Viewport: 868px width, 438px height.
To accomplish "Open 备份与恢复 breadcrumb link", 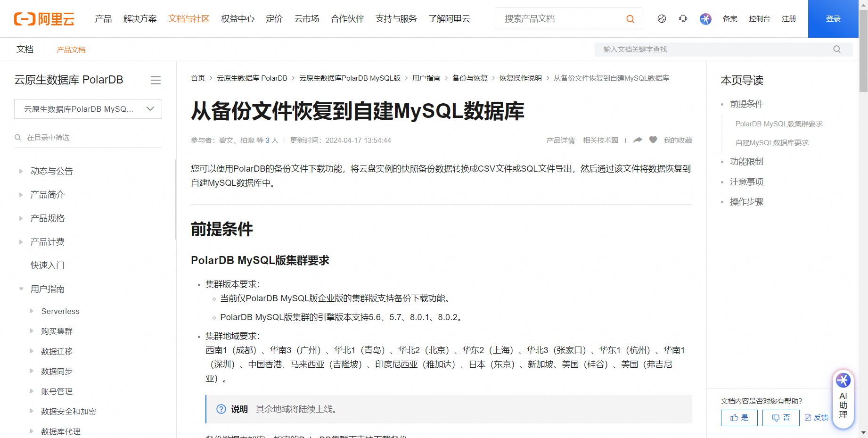I will [x=470, y=78].
